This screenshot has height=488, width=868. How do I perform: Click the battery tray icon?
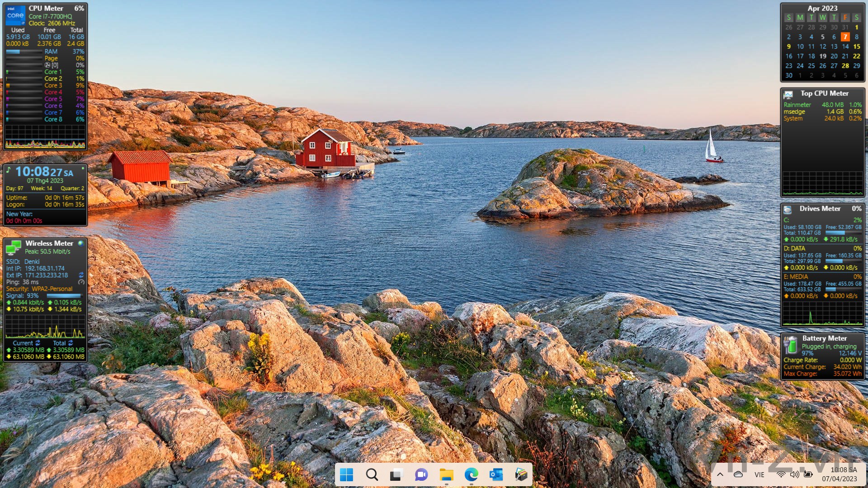coord(808,474)
